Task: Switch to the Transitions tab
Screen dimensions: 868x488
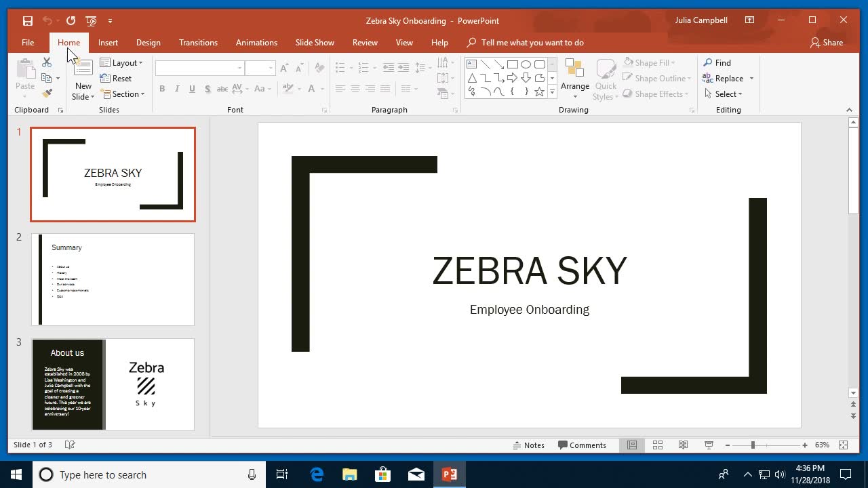Action: point(198,43)
